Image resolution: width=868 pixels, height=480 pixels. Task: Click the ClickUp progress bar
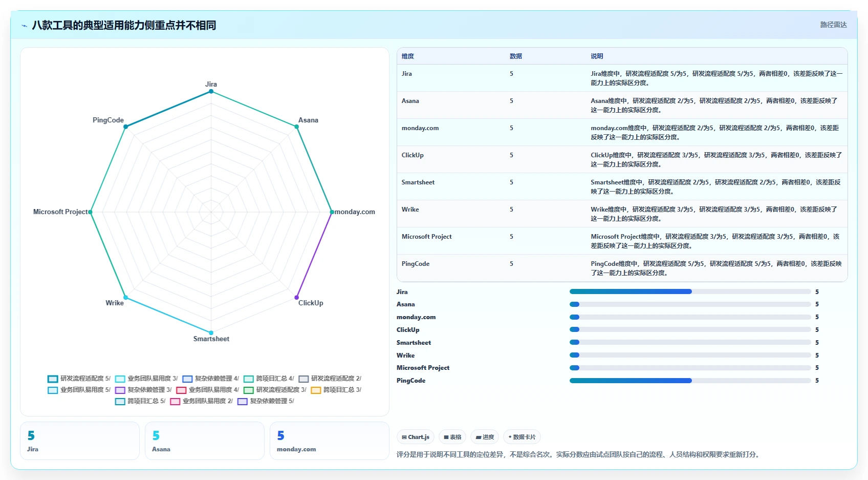click(690, 329)
